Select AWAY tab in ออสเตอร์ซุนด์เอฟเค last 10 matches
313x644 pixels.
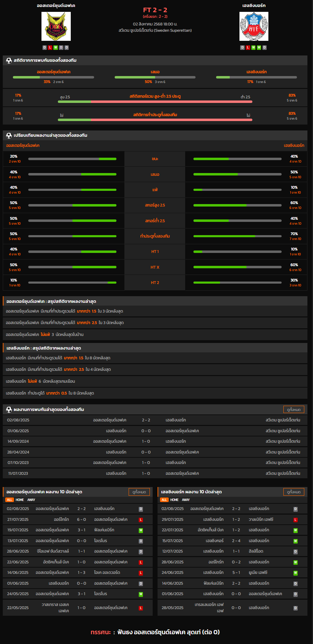(31, 500)
